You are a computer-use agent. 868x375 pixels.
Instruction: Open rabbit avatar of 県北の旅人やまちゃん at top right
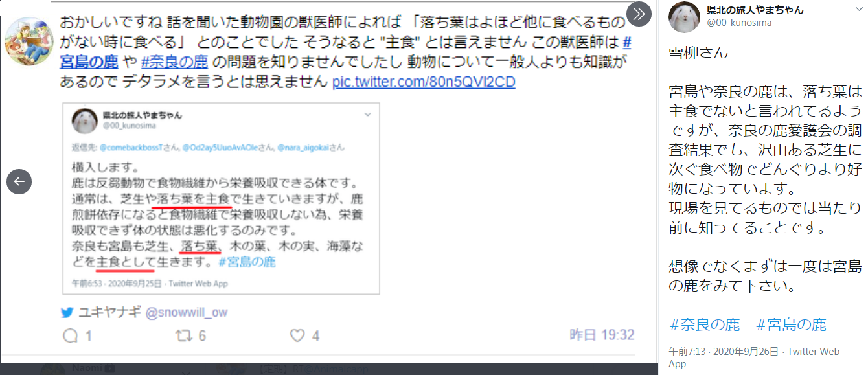(684, 16)
